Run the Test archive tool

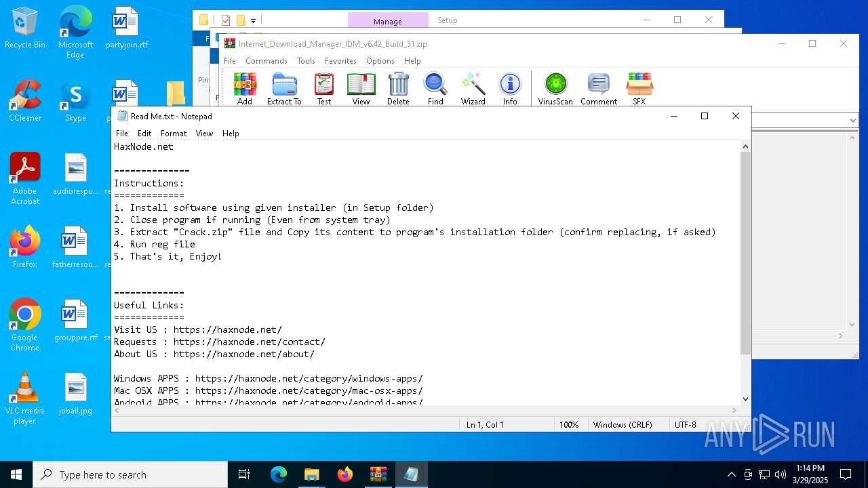pyautogui.click(x=324, y=89)
